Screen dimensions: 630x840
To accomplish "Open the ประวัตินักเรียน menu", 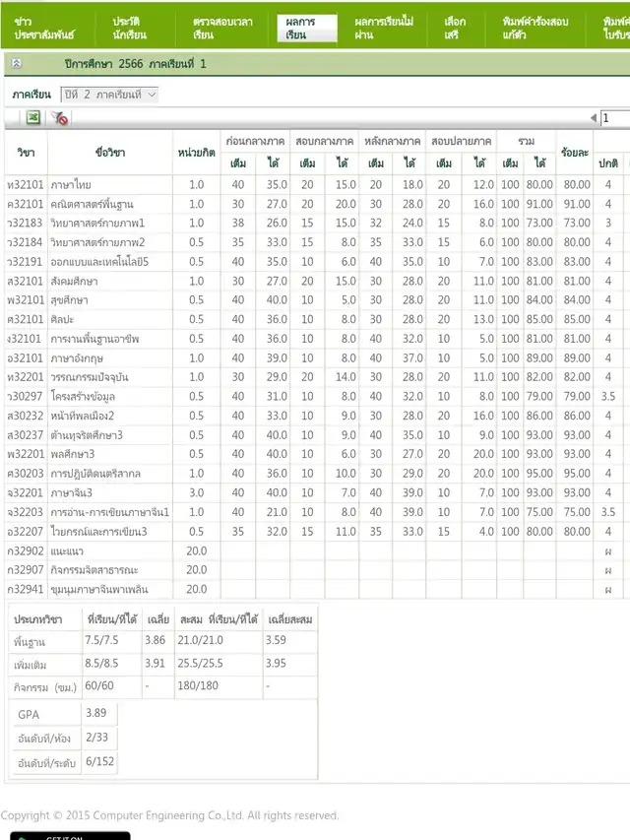I will (127, 28).
